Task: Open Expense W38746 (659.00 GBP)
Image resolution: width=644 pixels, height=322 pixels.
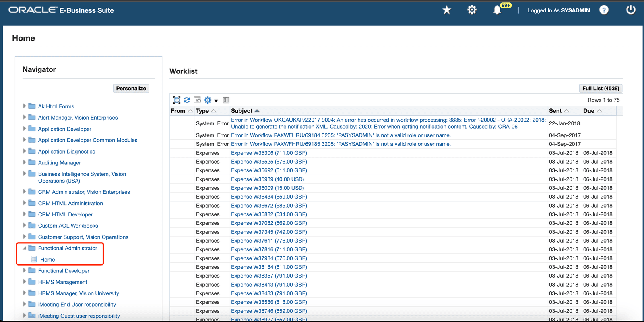Action: pyautogui.click(x=269, y=311)
